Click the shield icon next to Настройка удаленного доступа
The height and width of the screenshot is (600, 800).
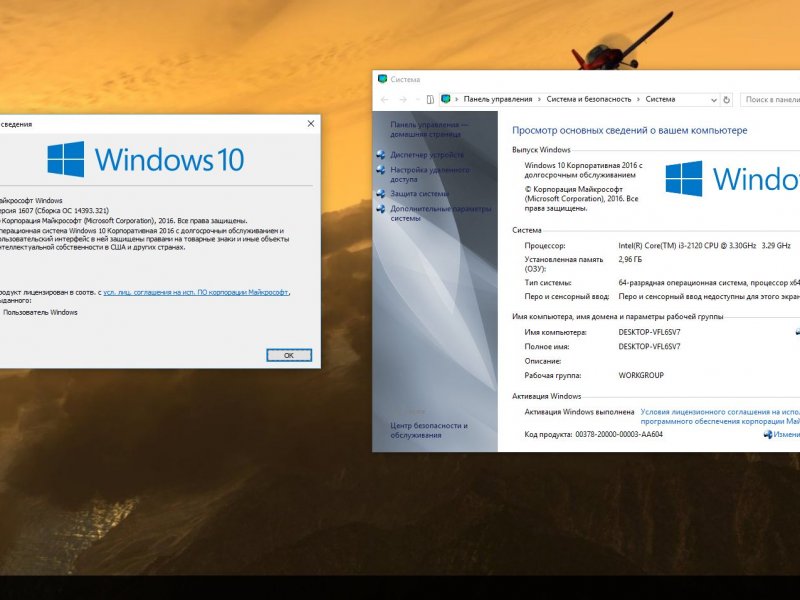381,170
